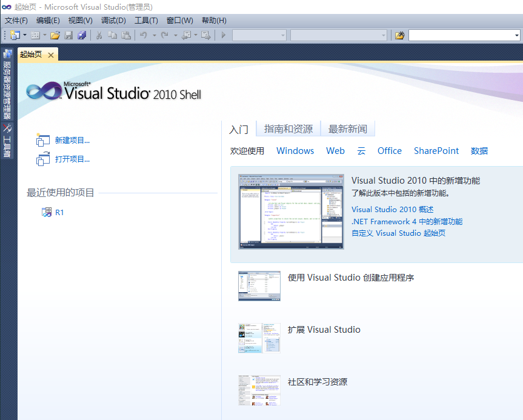Viewport: 523px width, 420px height.
Task: Click the 社区和学习资源 thumbnail image
Action: click(x=259, y=390)
